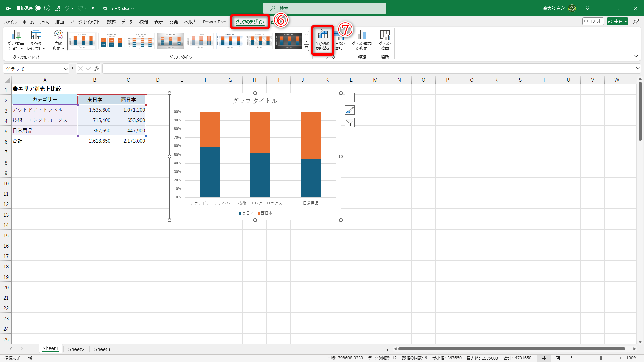Open the chart filters funnel button
644x362 pixels.
coord(350,123)
